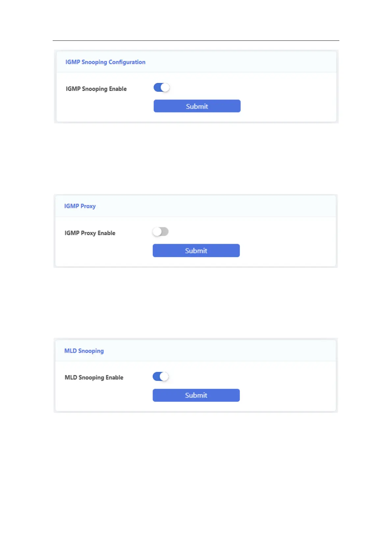The height and width of the screenshot is (554, 392).
Task: Enable the IGMP Proxy switch
Action: (160, 232)
